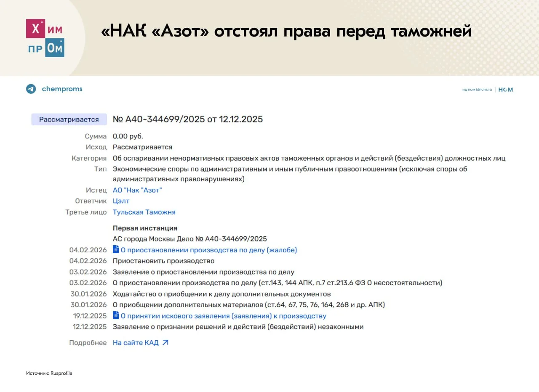Viewport: 539px width, 392px height.
Task: Click the idnom.ru site label
Action: (x=477, y=90)
